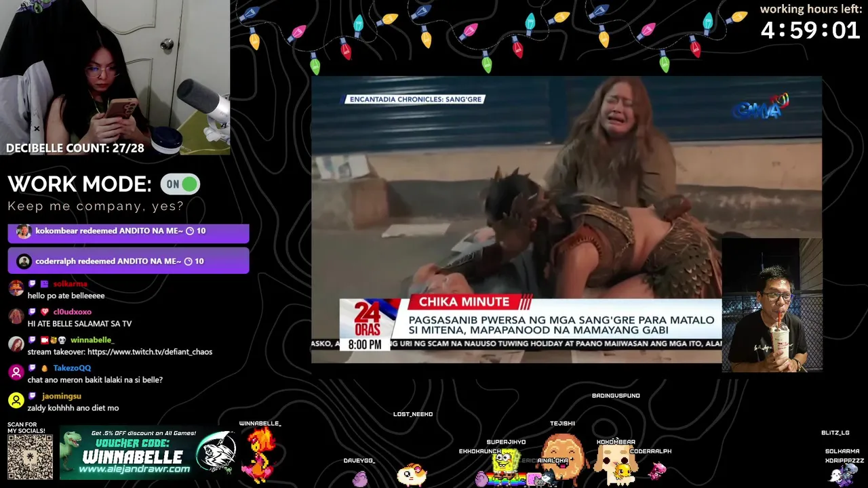The height and width of the screenshot is (488, 868).
Task: Click the working hours left countdown timer
Action: point(810,30)
